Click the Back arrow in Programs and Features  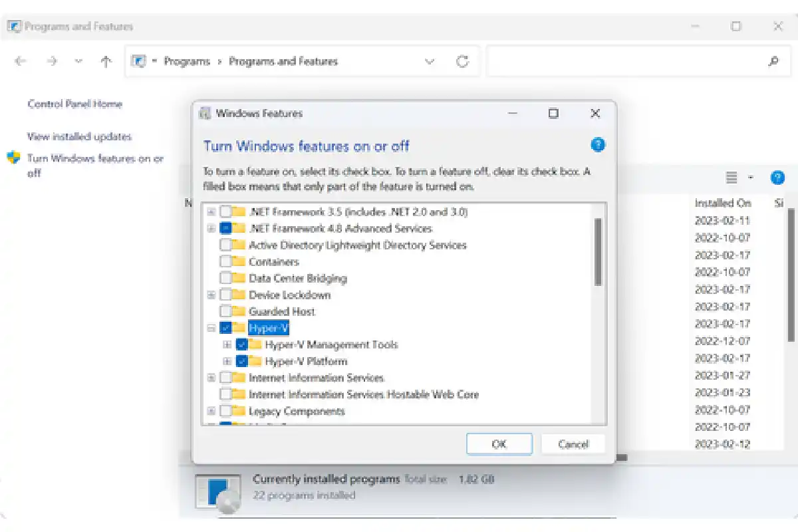[x=20, y=61]
